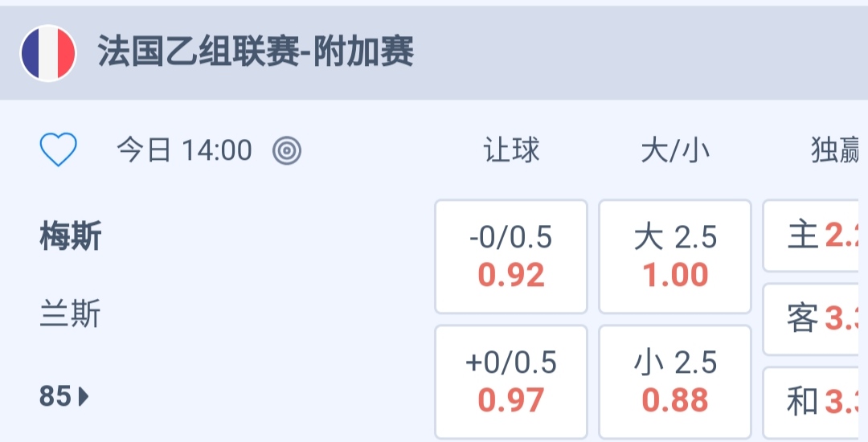The height and width of the screenshot is (442, 868).
Task: Click the triangle arrow beside 85
Action: tap(84, 396)
